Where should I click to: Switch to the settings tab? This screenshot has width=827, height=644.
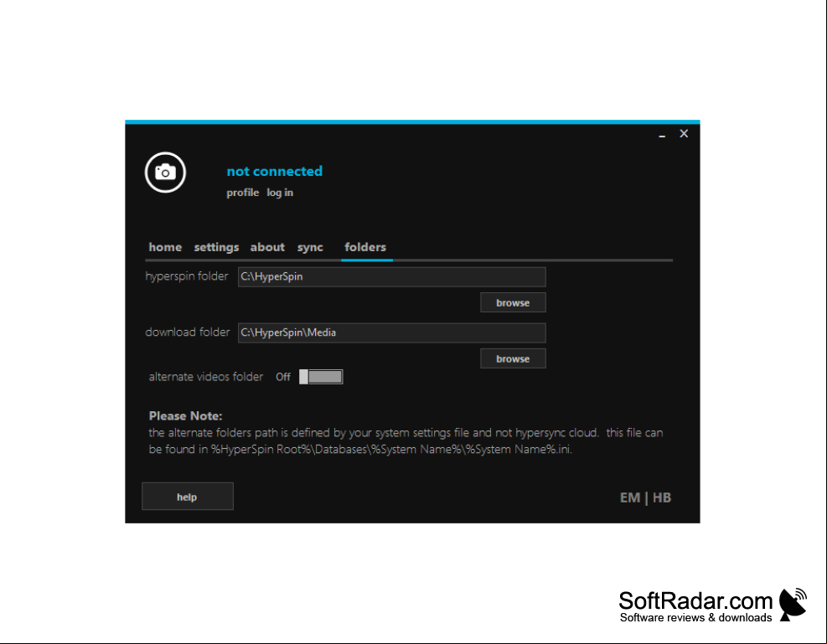(216, 247)
